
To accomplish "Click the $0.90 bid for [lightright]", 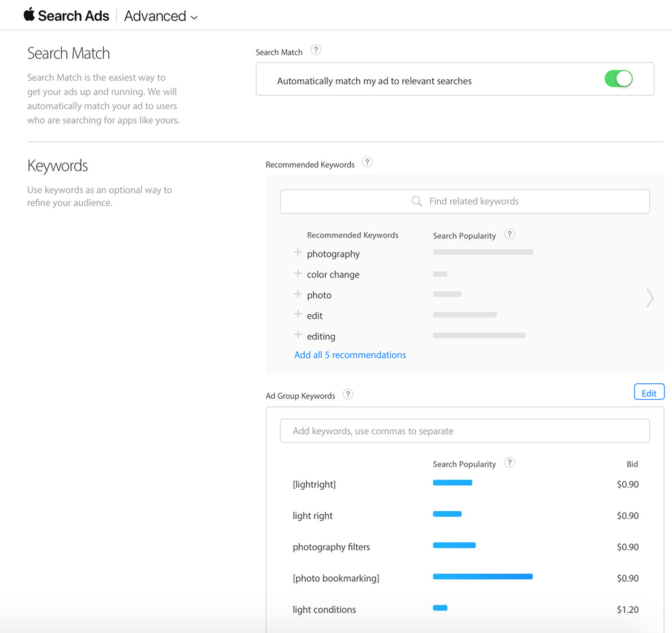I will click(627, 485).
